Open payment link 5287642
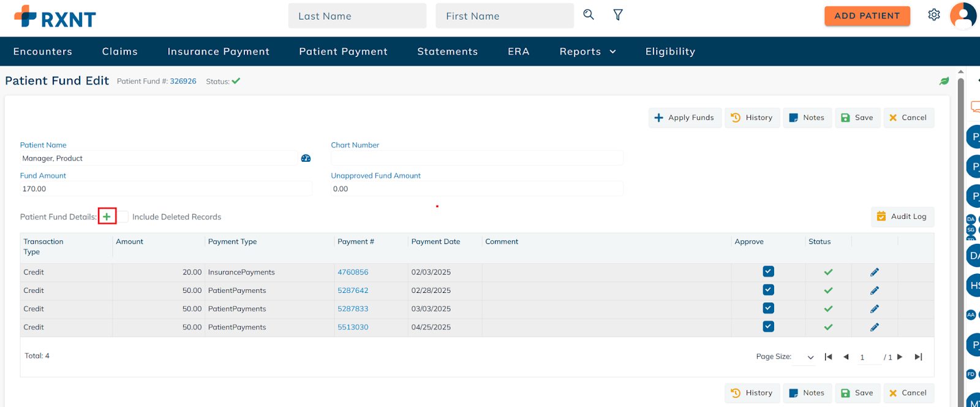 tap(353, 291)
